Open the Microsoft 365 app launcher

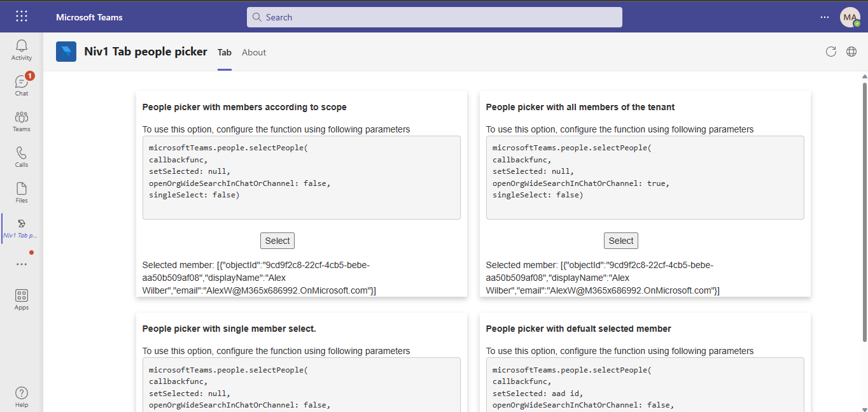tap(21, 16)
